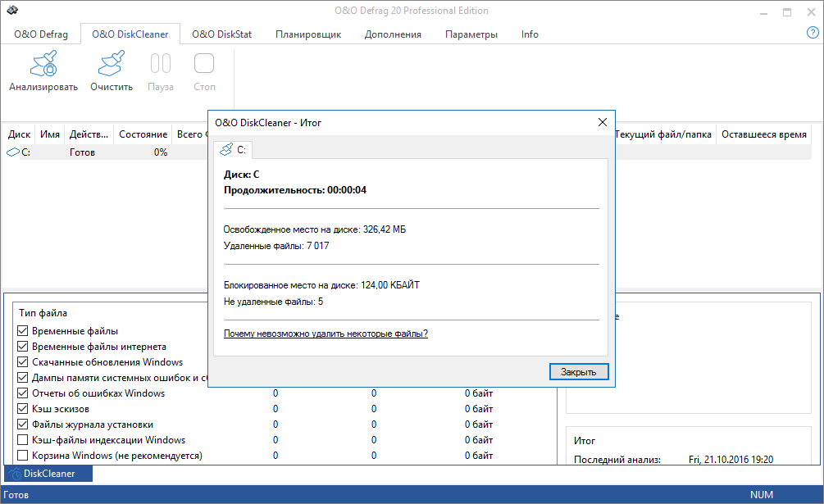824x504 pixels.
Task: Enable Кэш-файлы индексации Windows checkbox
Action: tap(23, 440)
